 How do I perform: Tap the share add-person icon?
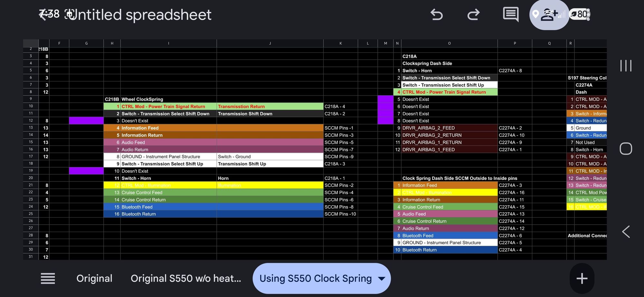[x=549, y=15]
